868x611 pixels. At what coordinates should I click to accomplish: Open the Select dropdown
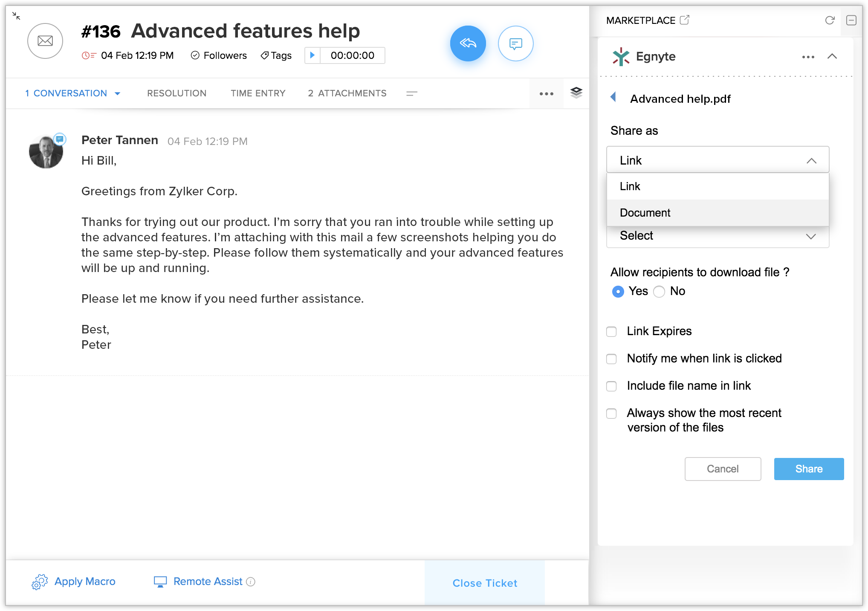point(718,236)
